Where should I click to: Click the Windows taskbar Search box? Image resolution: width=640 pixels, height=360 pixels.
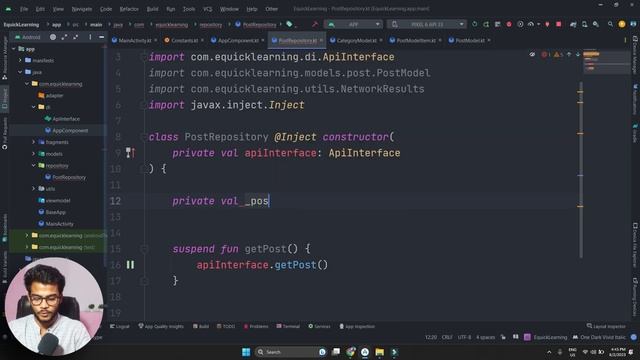click(x=291, y=352)
